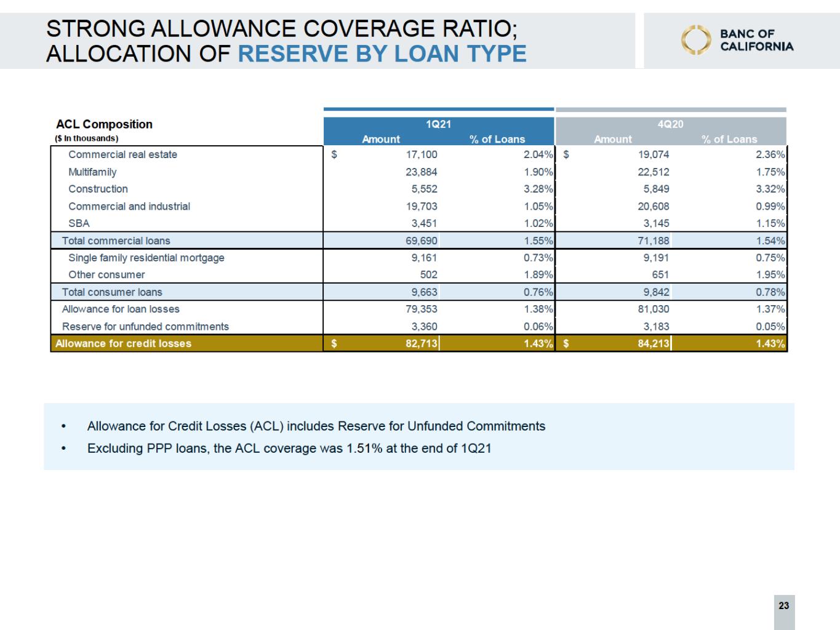Select the Commercial real estate row label

point(122,154)
